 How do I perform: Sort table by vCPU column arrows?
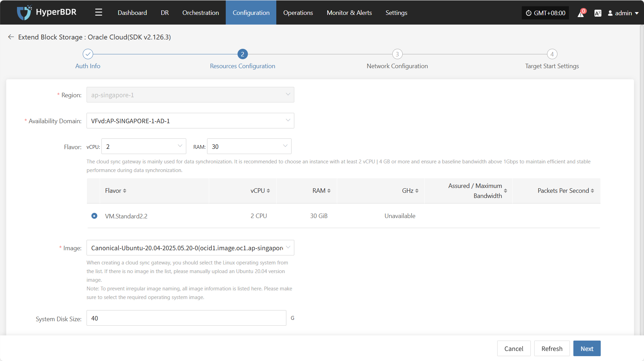click(268, 191)
